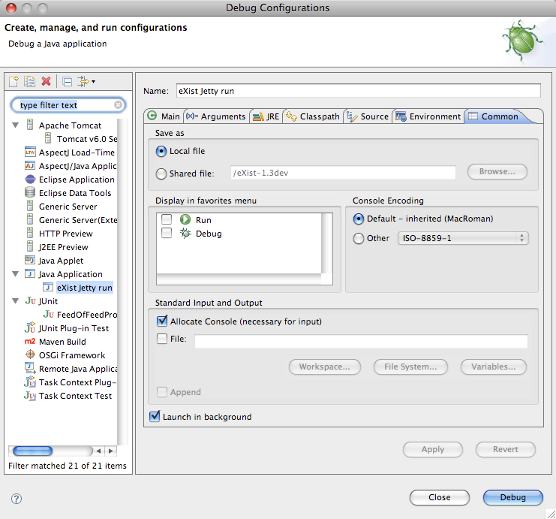Toggle Launch in background checkbox

tap(155, 416)
